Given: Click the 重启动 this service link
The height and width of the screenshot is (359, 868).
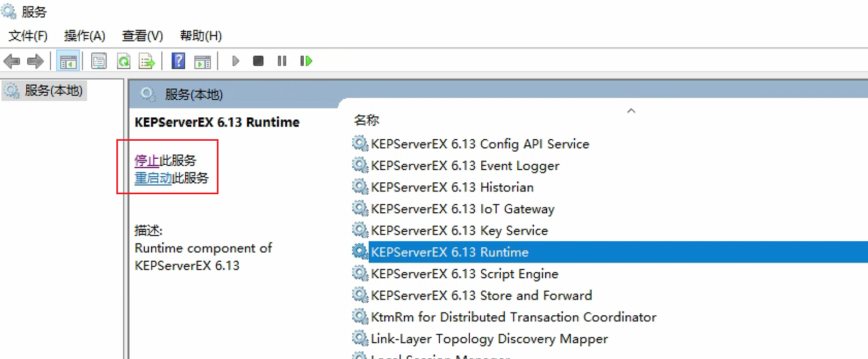Looking at the screenshot, I should click(153, 178).
